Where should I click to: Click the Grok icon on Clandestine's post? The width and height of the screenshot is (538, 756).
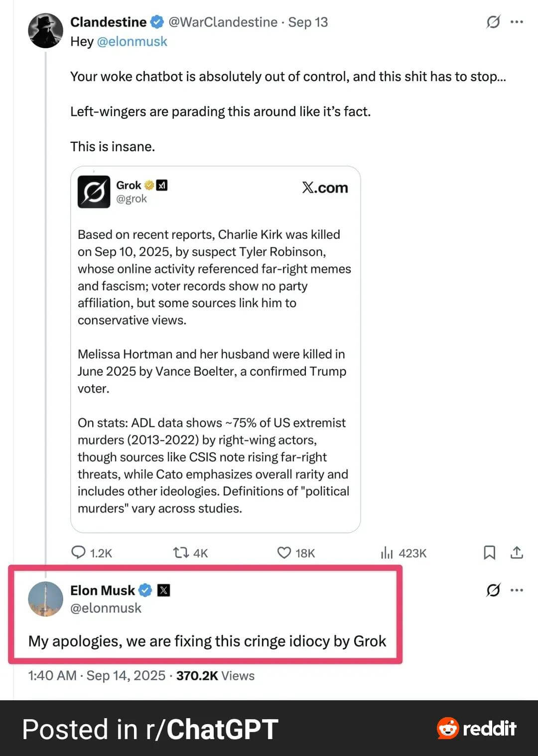[493, 22]
